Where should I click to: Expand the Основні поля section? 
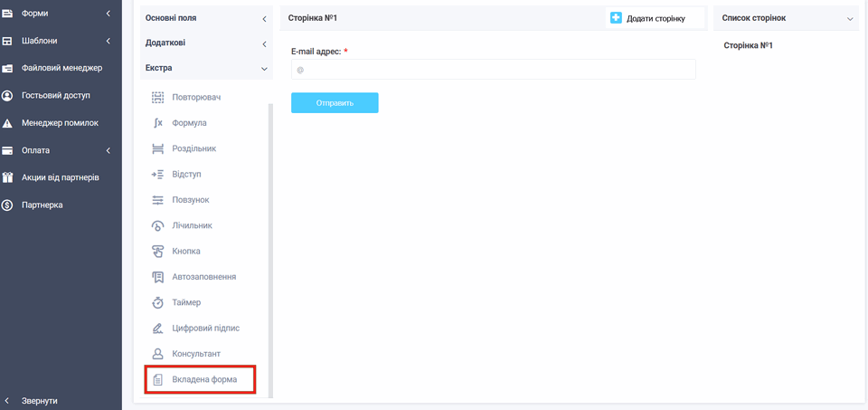pyautogui.click(x=206, y=18)
